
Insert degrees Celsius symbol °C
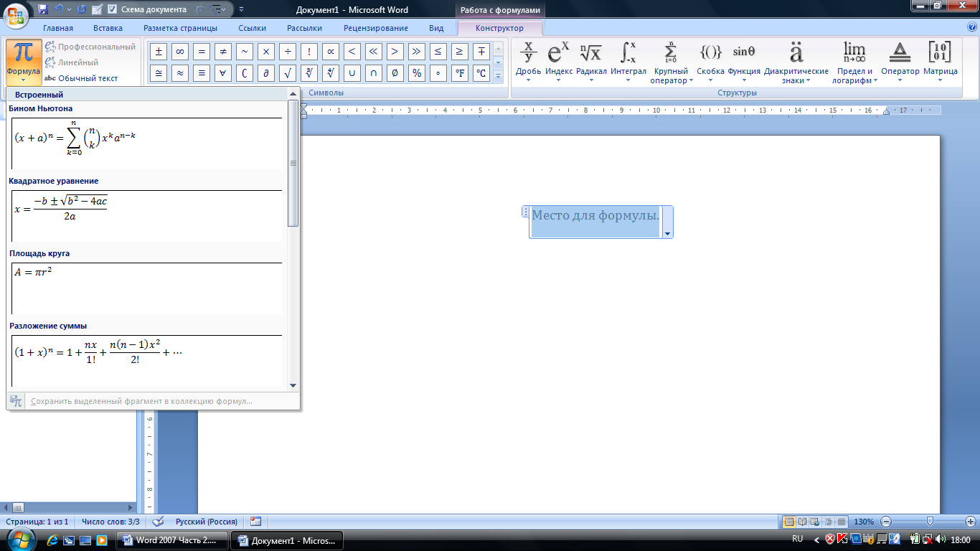tap(481, 72)
